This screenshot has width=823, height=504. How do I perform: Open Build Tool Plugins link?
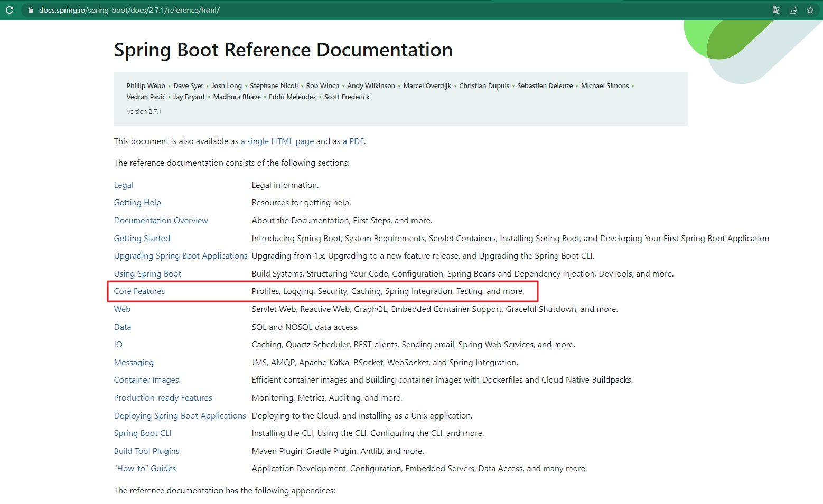[147, 451]
